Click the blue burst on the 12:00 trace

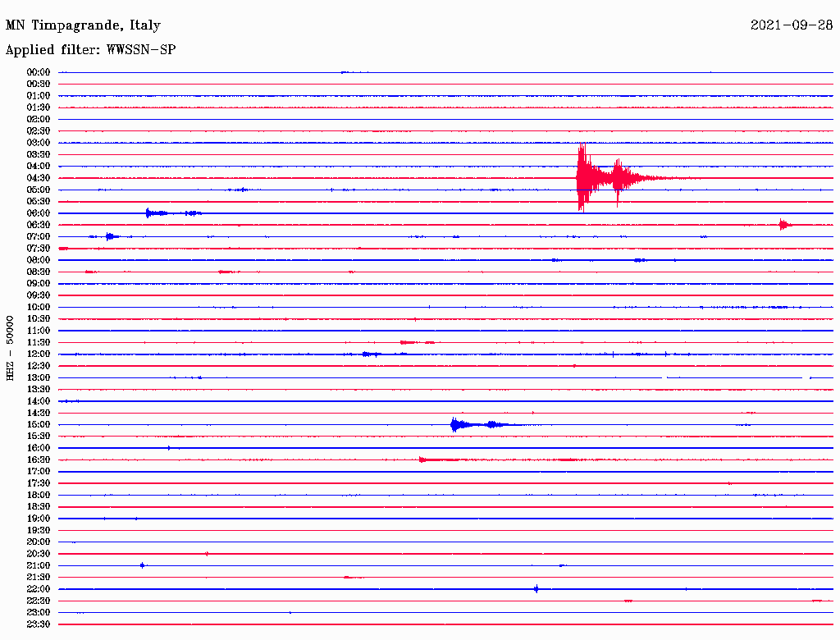click(x=371, y=354)
